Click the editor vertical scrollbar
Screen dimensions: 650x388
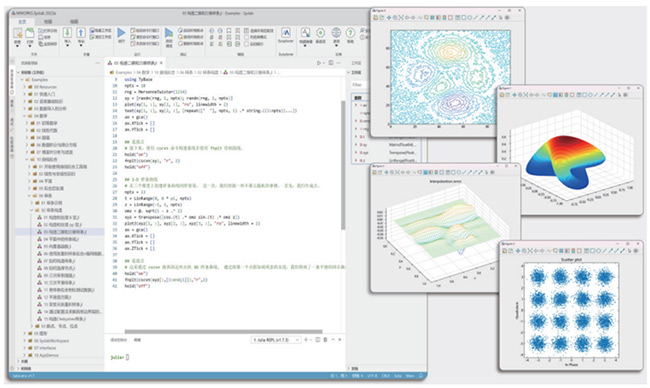(343, 165)
